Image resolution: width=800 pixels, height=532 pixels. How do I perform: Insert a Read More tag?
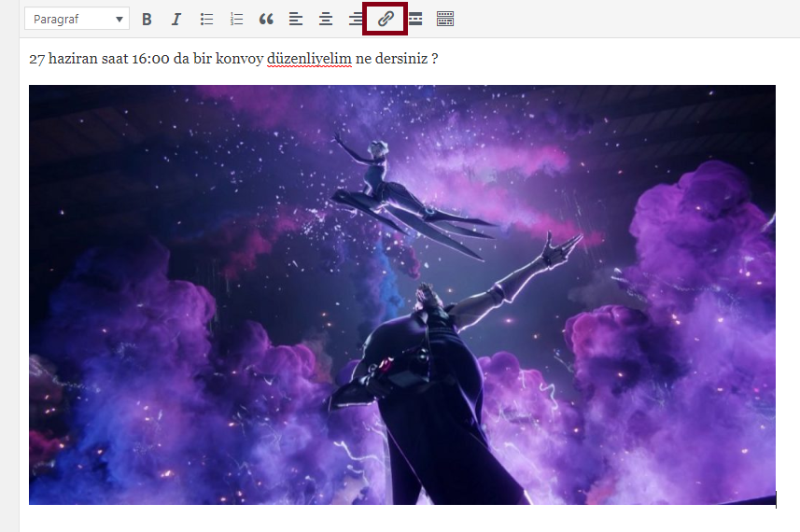tap(415, 20)
